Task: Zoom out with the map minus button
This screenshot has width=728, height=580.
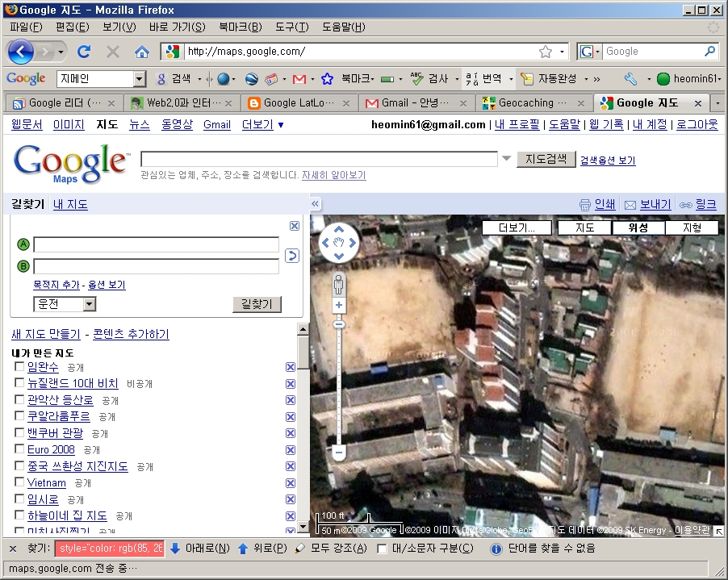Action: point(339,453)
